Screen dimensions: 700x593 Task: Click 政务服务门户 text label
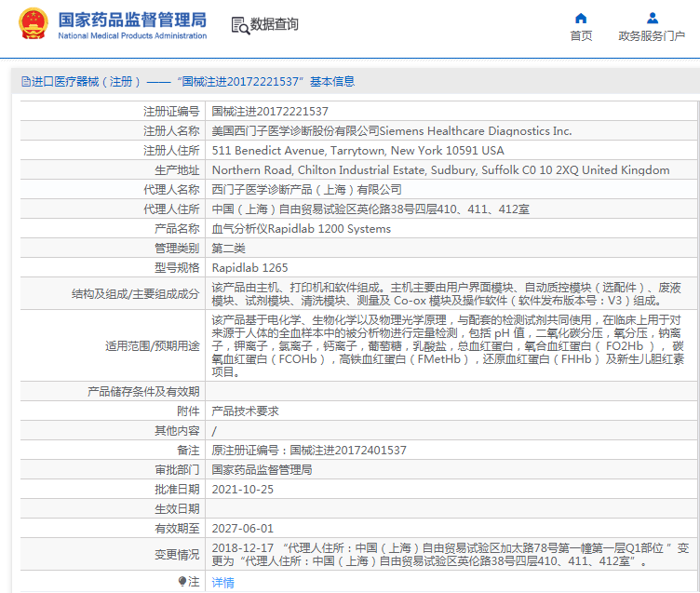click(x=652, y=35)
